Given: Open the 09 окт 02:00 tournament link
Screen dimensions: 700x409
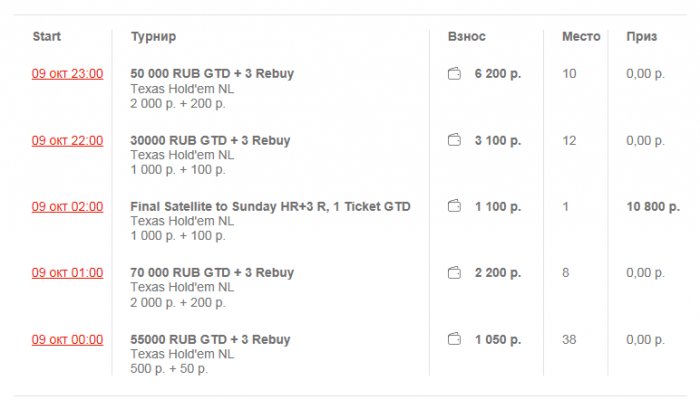Looking at the screenshot, I should [x=67, y=207].
